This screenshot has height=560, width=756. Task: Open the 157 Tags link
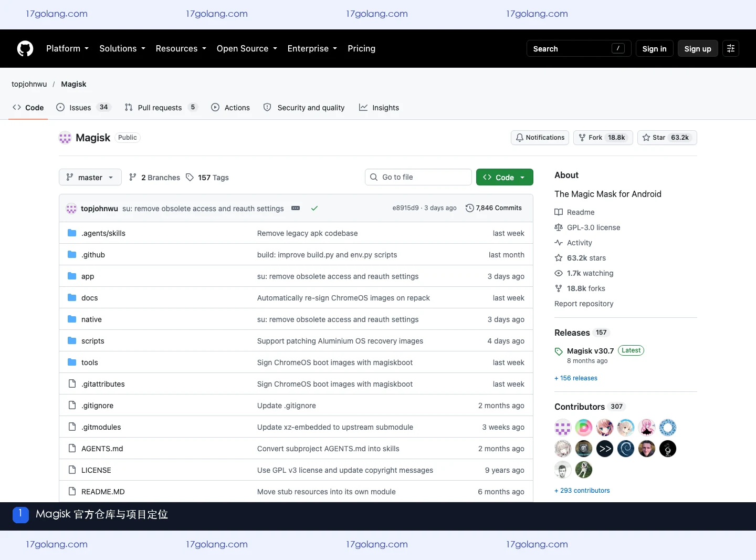pyautogui.click(x=207, y=178)
